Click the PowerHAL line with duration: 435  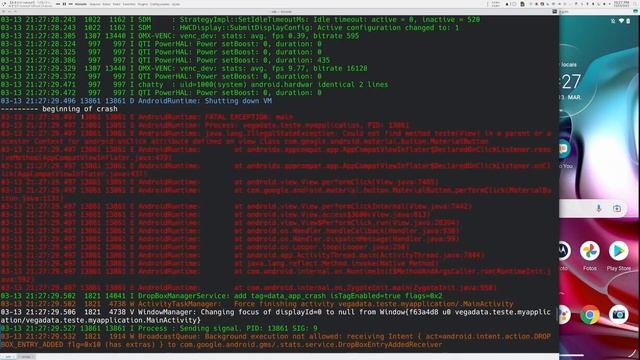(x=165, y=60)
